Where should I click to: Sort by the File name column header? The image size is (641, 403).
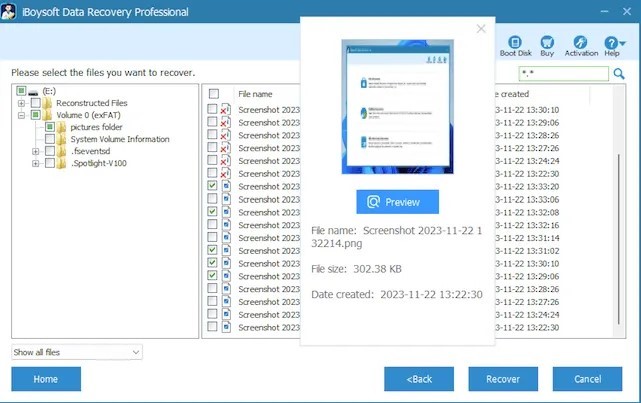pyautogui.click(x=255, y=94)
